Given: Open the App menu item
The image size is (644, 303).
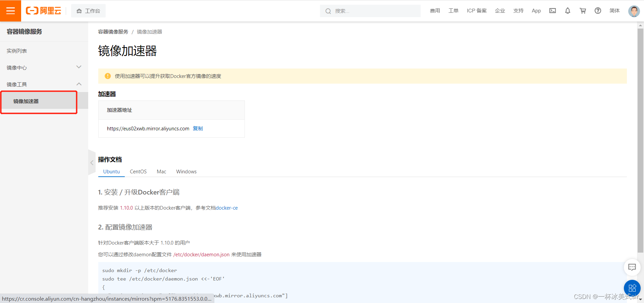Looking at the screenshot, I should tap(536, 11).
